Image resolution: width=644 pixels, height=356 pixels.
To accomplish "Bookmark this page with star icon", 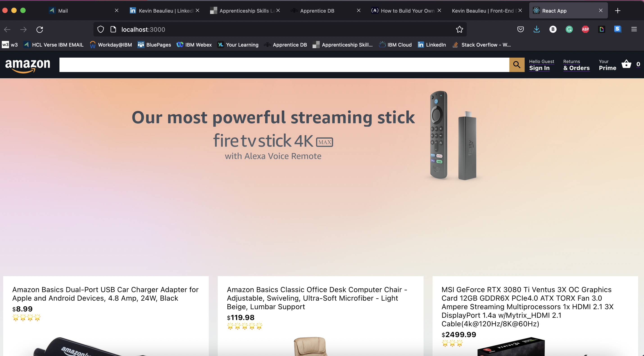I will [x=459, y=29].
